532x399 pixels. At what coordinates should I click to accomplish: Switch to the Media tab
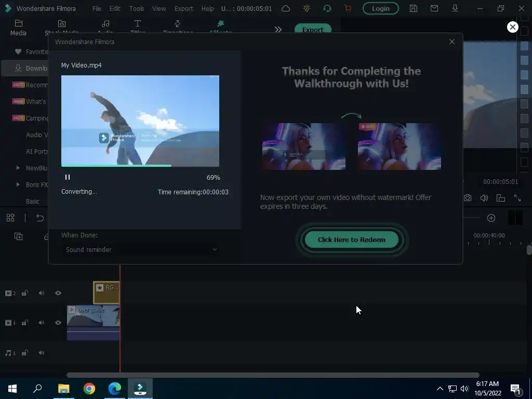tap(18, 28)
